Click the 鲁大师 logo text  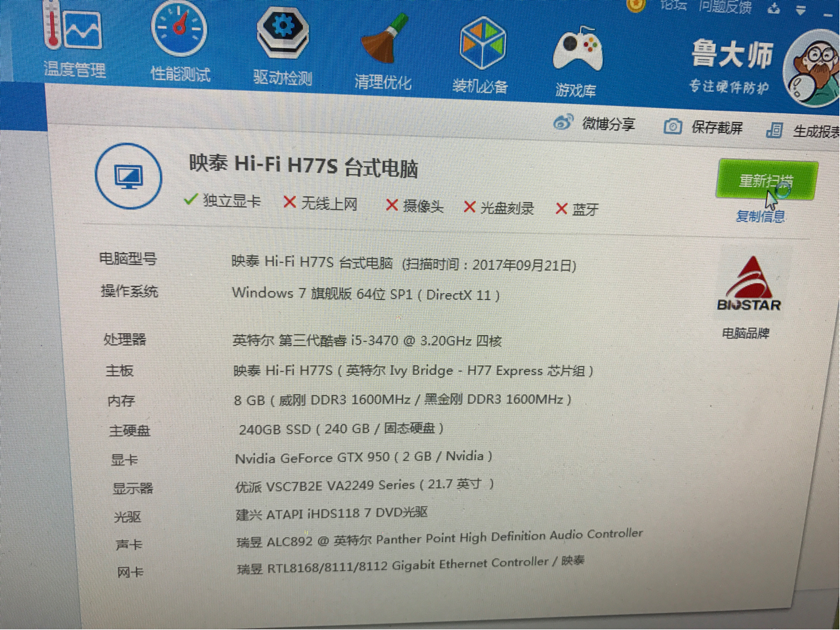[x=732, y=54]
